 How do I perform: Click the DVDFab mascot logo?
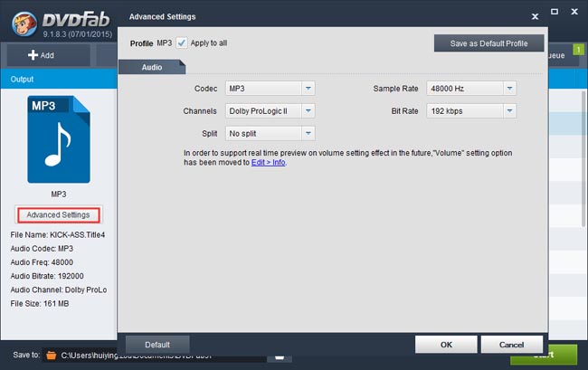click(17, 19)
